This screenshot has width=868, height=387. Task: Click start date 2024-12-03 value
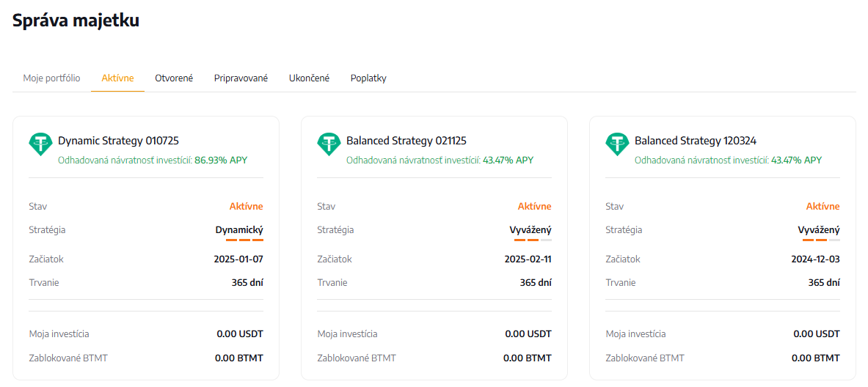816,259
